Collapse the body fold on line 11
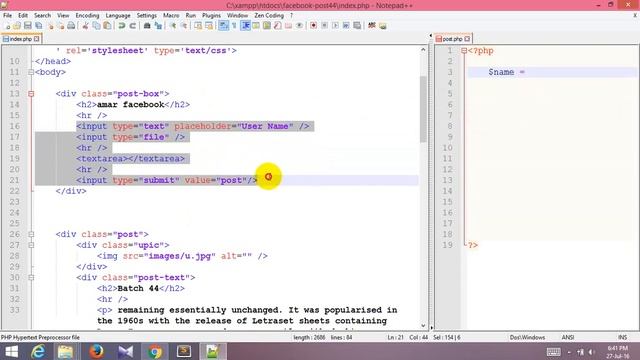Image resolution: width=640 pixels, height=360 pixels. pos(31,72)
